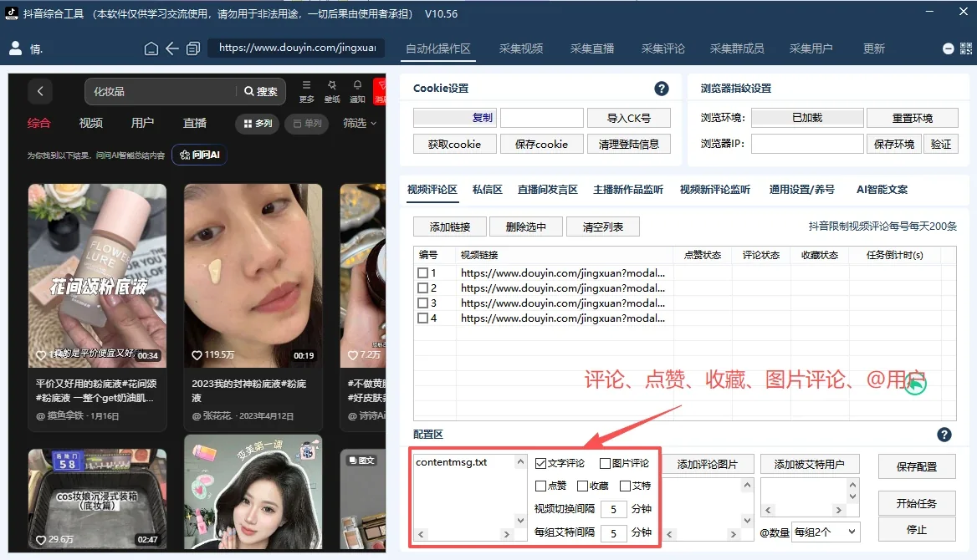Screen dimensions: 977x560
Task: Switch to 单列 single column view
Action: (307, 124)
